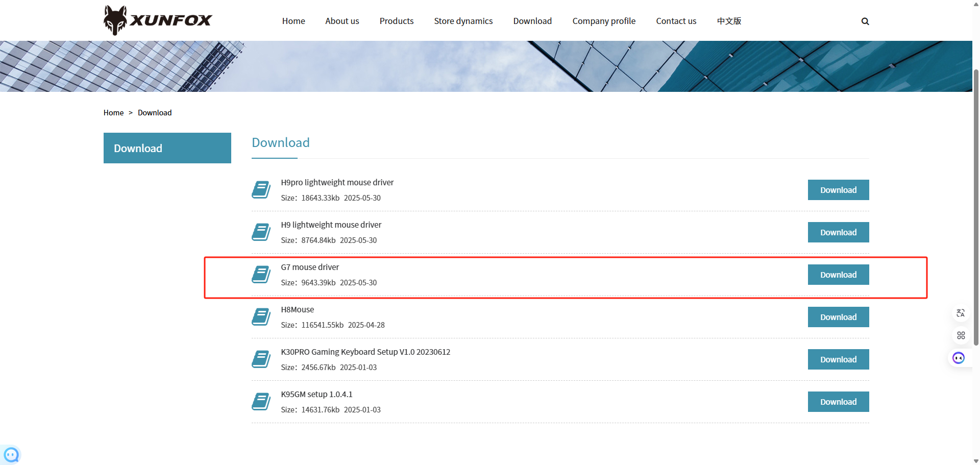Open the purple assistant floating icon
Screen dimensions: 980x465
pos(959,358)
